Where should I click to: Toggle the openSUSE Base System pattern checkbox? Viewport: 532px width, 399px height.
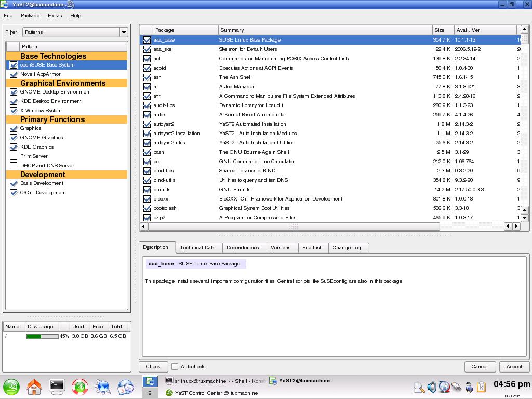[x=14, y=65]
